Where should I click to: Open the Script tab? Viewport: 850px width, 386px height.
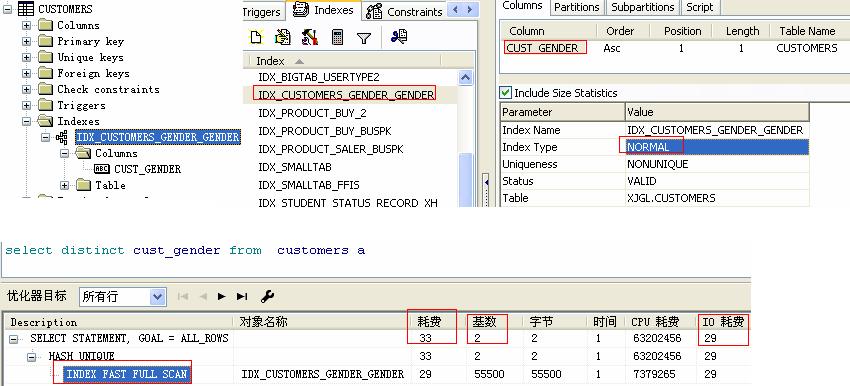point(699,7)
